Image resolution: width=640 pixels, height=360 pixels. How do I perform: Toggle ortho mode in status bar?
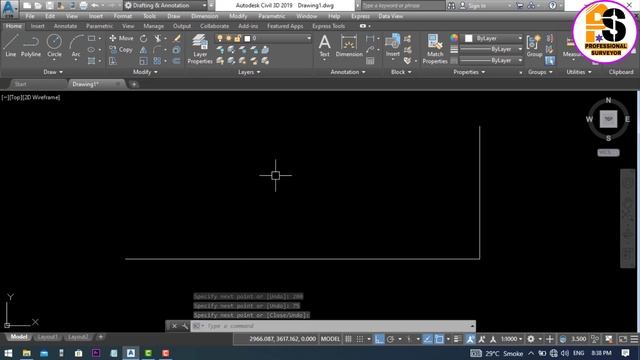379,339
